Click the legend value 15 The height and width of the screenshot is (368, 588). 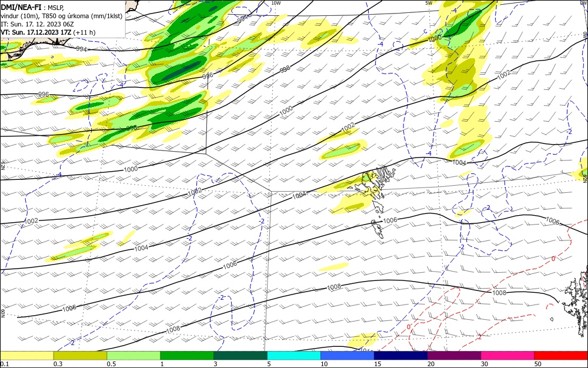click(377, 364)
